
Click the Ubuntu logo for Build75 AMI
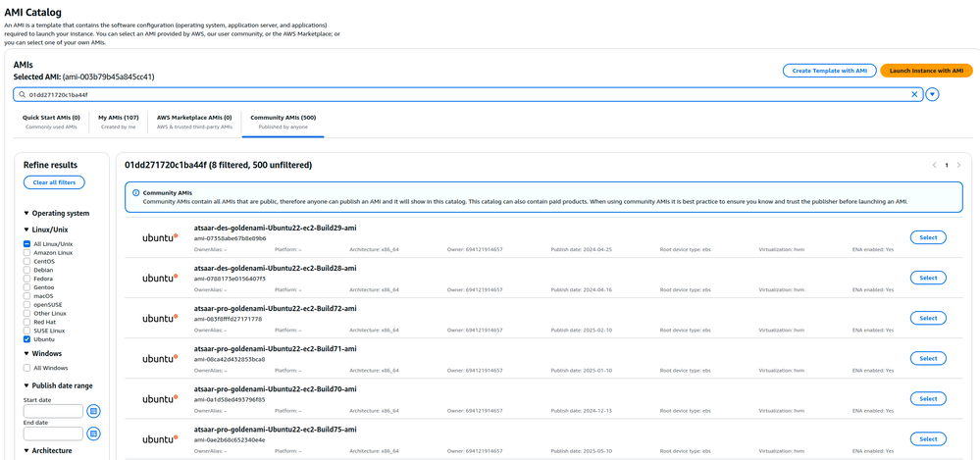pos(160,439)
